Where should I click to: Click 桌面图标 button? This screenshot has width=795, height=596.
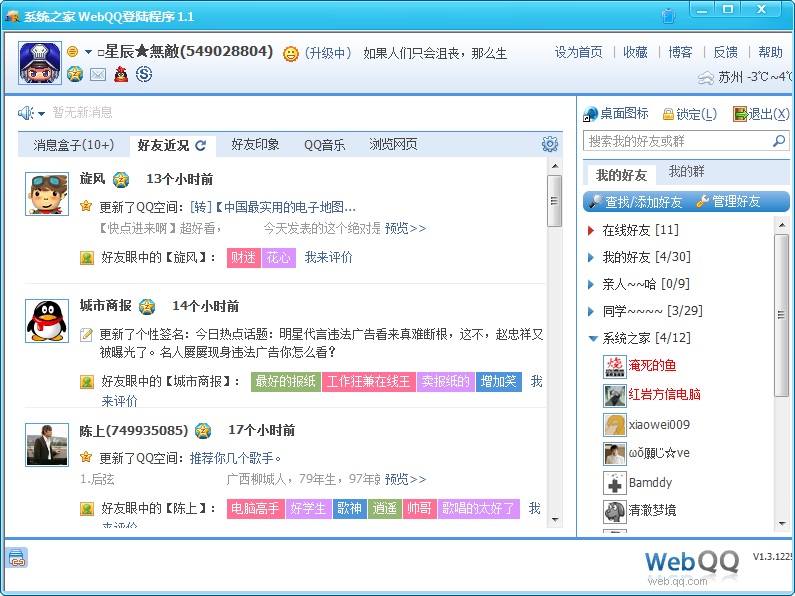[616, 114]
